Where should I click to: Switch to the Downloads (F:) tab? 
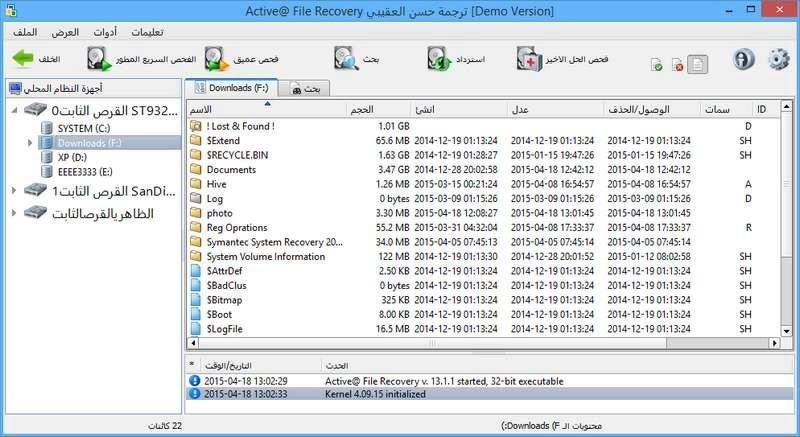[x=231, y=88]
